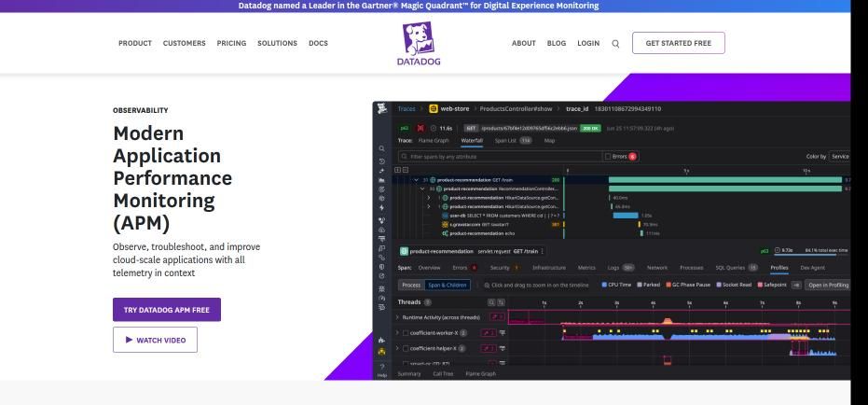Click the Threads search icon

(x=491, y=302)
